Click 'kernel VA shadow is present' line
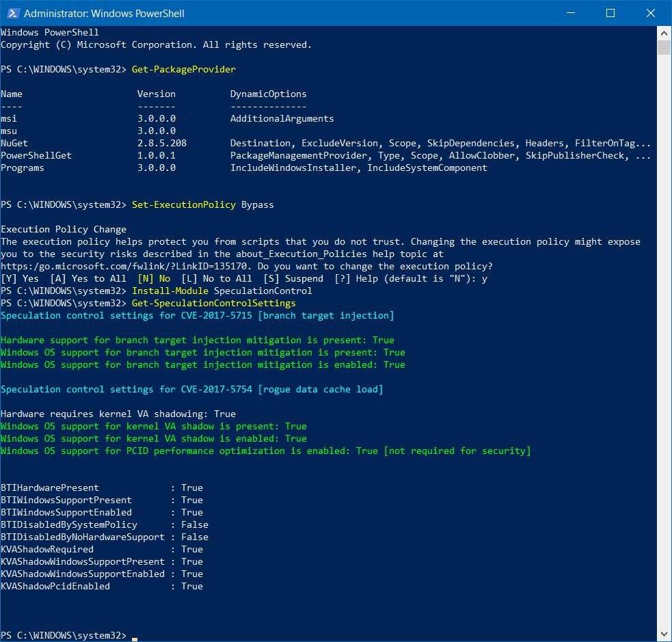The width and height of the screenshot is (672, 642). 153,427
